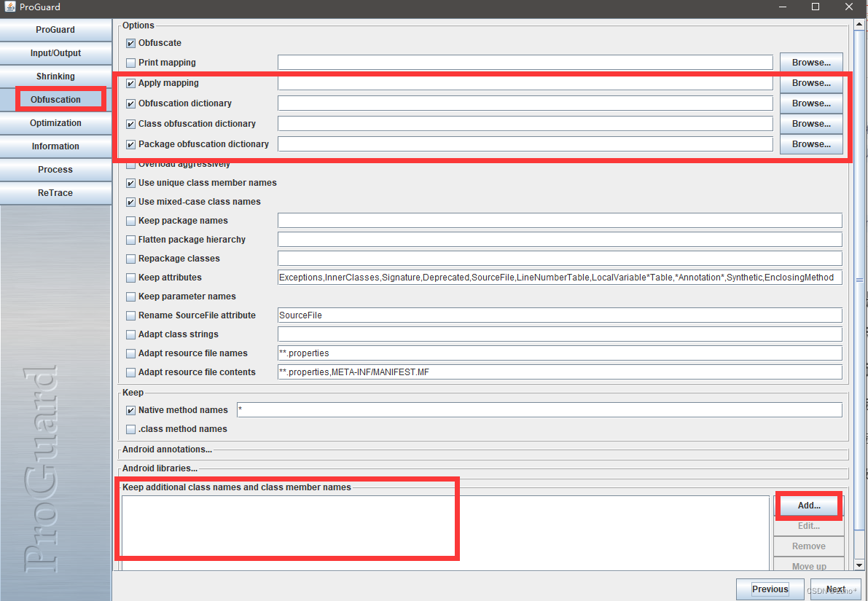Toggle the Obfuscation dictionary checkbox
Viewport: 868px width, 601px height.
point(130,103)
